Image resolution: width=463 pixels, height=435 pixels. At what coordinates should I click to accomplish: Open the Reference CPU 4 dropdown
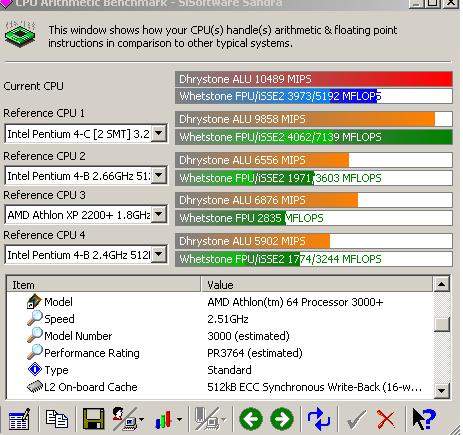pos(159,255)
